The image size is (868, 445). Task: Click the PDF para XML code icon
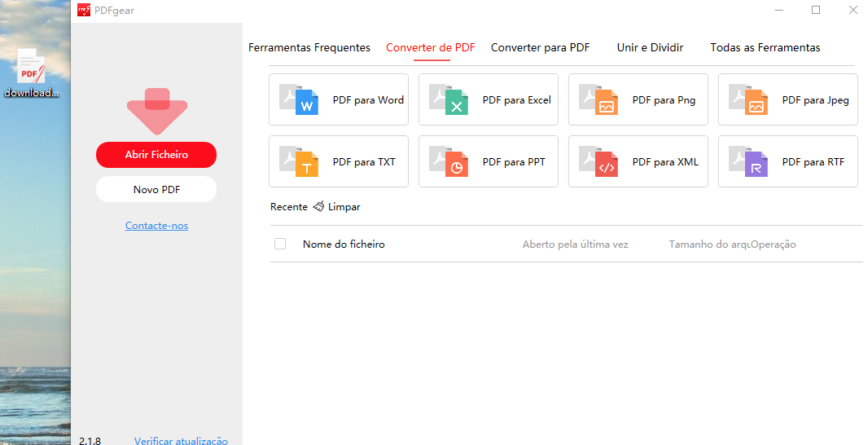tap(599, 162)
